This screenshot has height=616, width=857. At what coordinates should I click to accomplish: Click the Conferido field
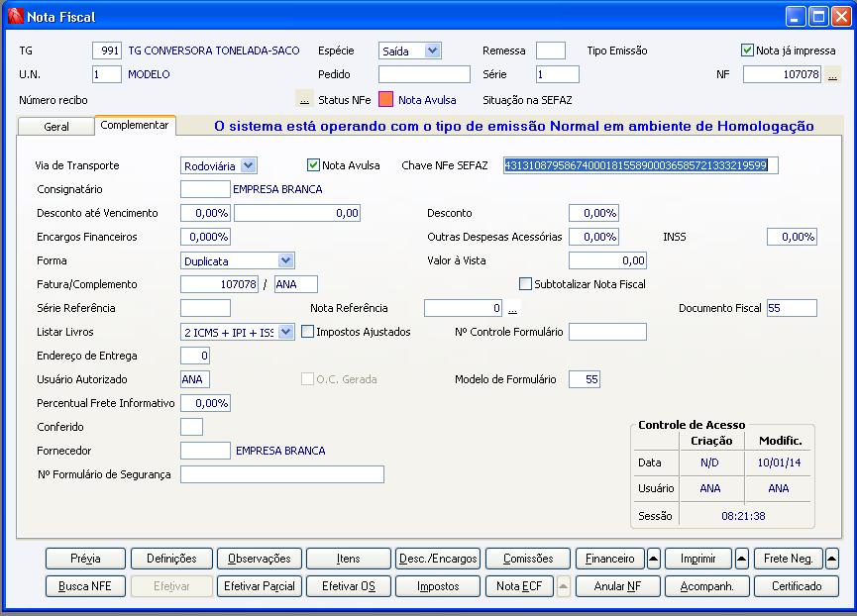click(192, 427)
